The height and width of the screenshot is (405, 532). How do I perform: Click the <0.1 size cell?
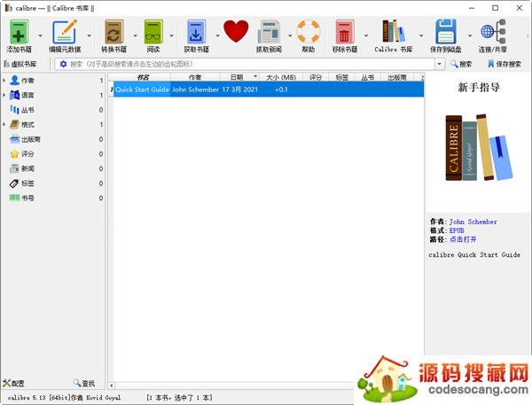[x=281, y=90]
